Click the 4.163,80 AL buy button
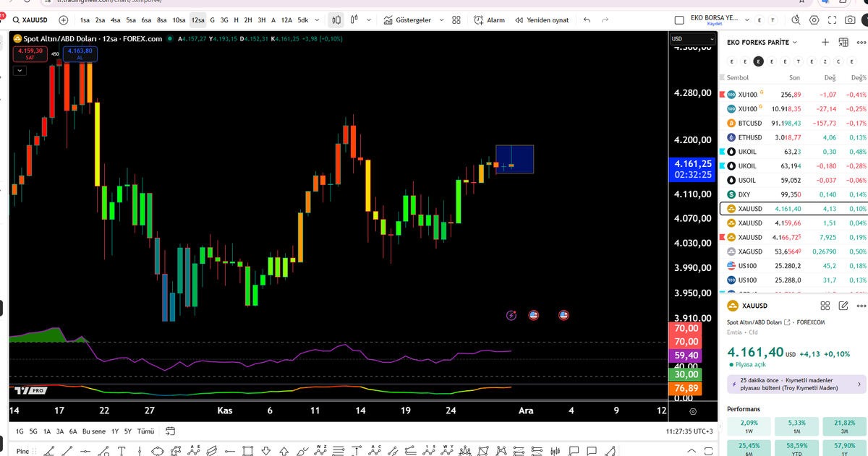The width and height of the screenshot is (868, 456). point(80,53)
